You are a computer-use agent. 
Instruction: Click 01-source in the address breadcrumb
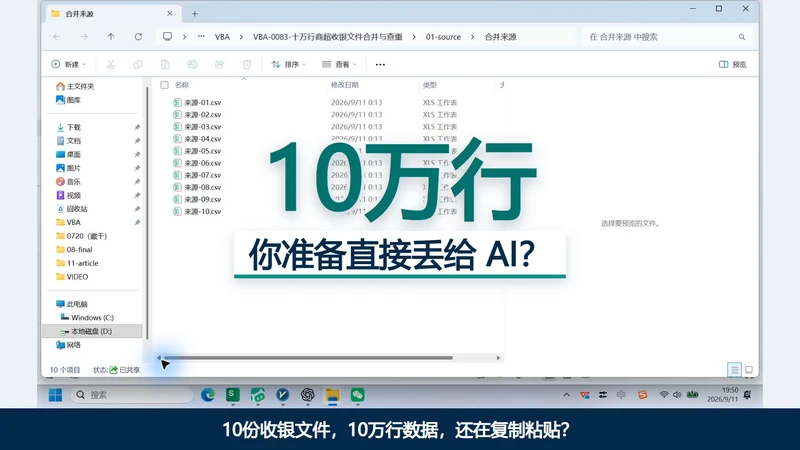click(x=443, y=37)
